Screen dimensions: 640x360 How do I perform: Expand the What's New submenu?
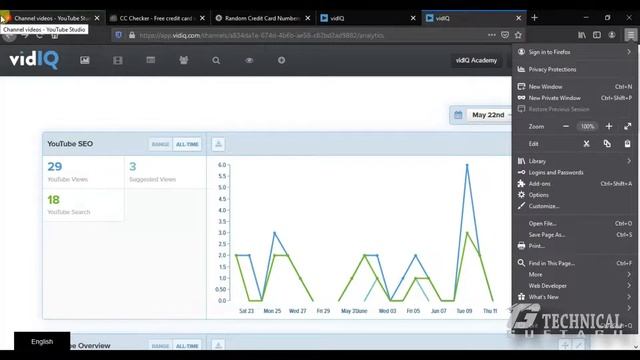click(x=574, y=297)
